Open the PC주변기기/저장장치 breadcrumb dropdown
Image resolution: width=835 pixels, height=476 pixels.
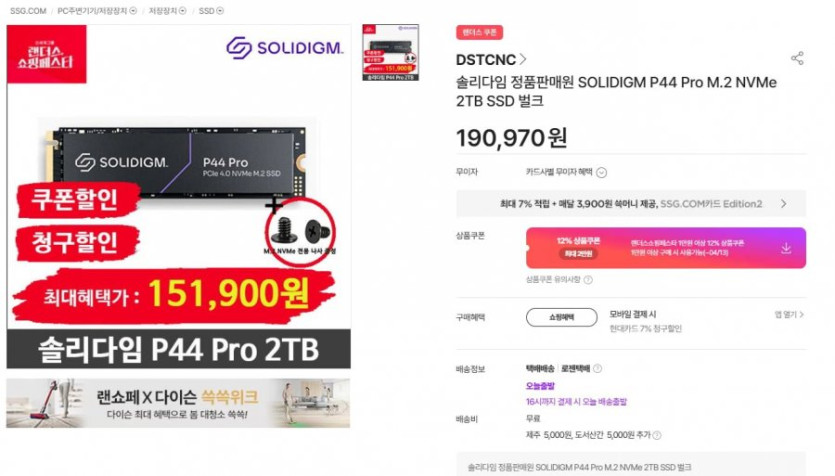133,11
